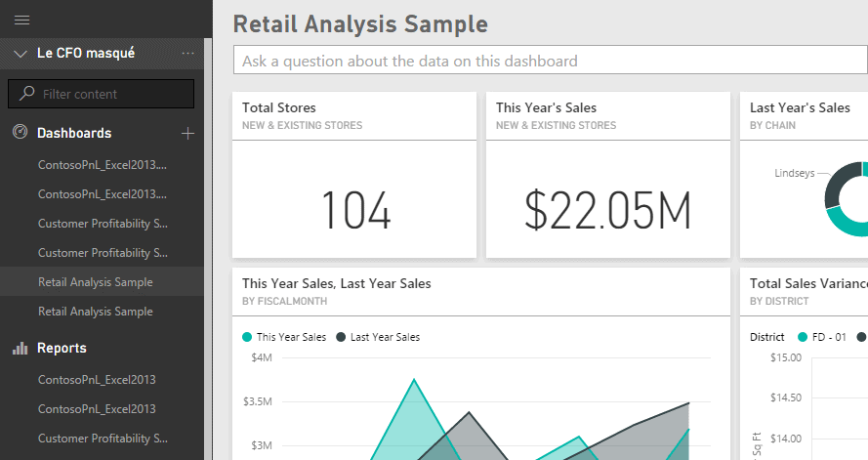Open the Customer Profitability report under Reports

tap(102, 438)
